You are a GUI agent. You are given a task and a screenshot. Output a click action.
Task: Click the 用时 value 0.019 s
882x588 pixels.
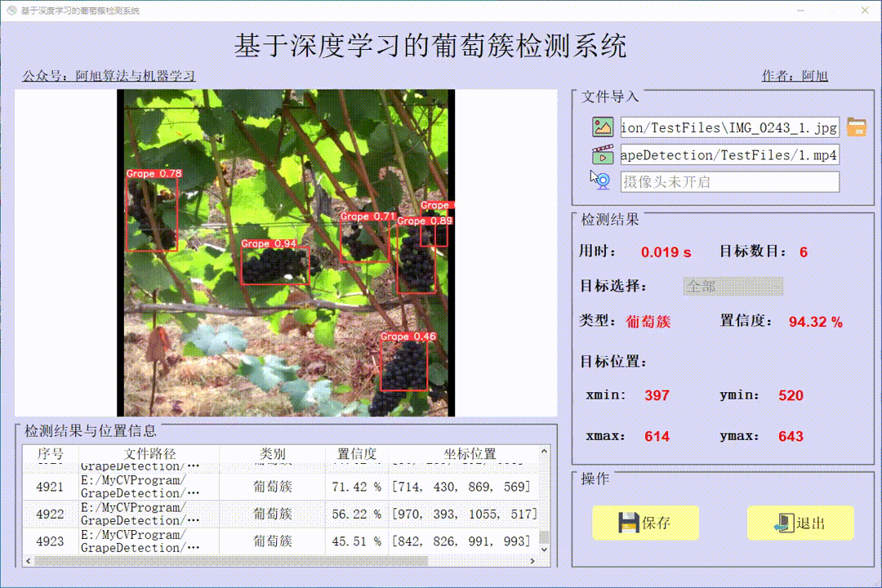666,252
